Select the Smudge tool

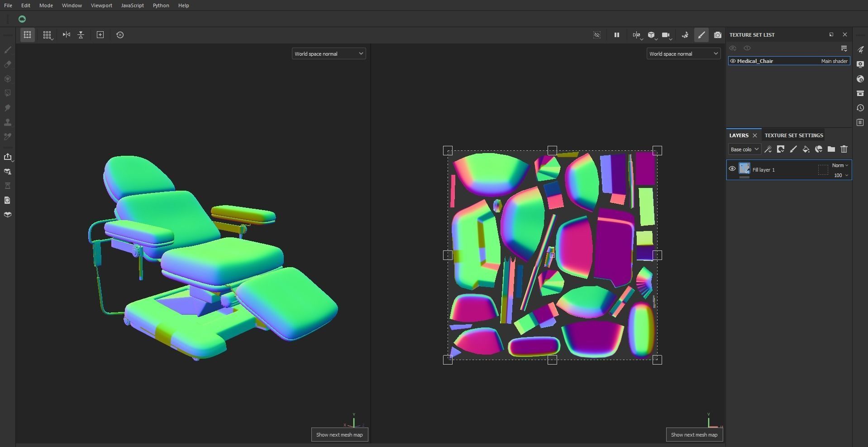point(8,108)
